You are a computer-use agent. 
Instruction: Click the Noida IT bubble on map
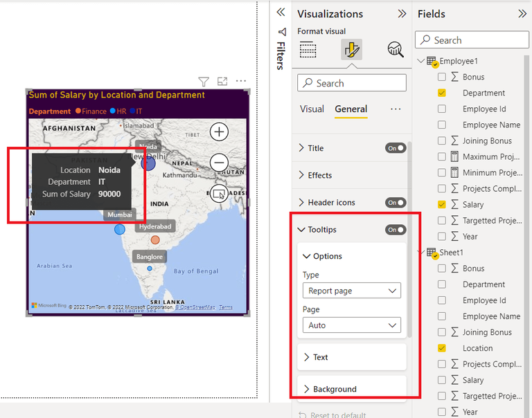(148, 163)
